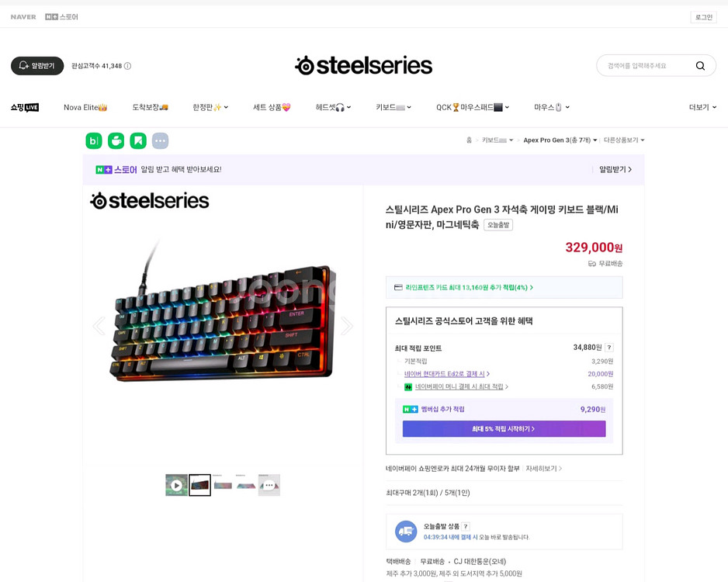This screenshot has height=582, width=728.
Task: Expand the 더보기 menu
Action: point(702,107)
